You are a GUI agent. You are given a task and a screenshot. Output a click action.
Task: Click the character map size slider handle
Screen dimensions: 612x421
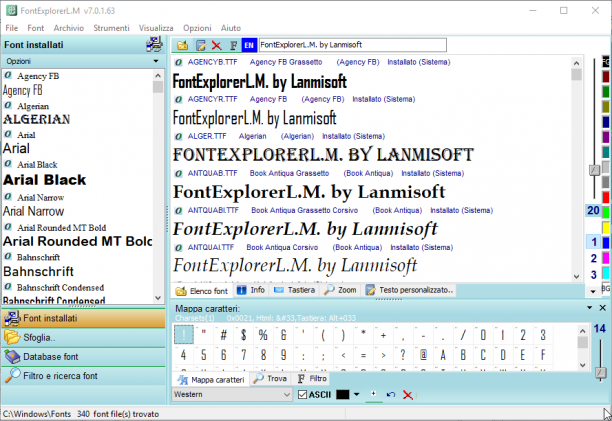tap(600, 373)
